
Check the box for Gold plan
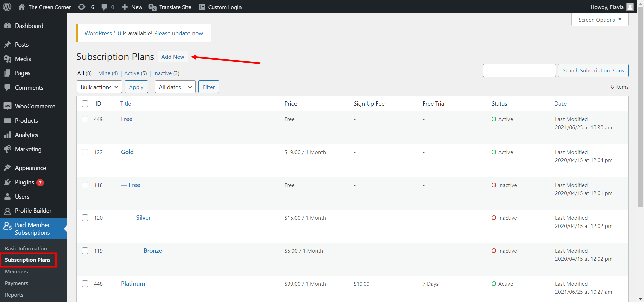85,152
